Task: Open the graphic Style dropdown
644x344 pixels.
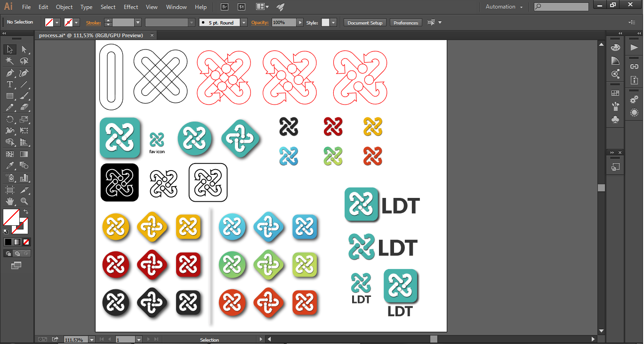Action: pyautogui.click(x=333, y=23)
